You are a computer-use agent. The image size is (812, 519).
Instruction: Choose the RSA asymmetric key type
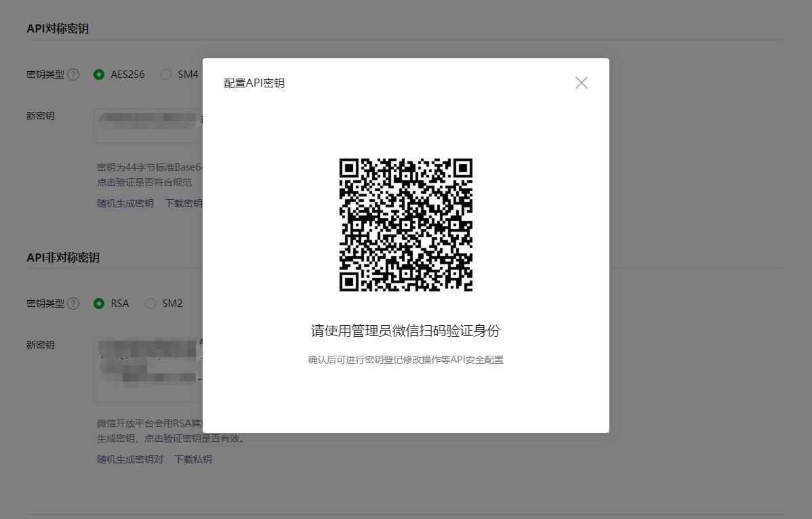(x=99, y=304)
